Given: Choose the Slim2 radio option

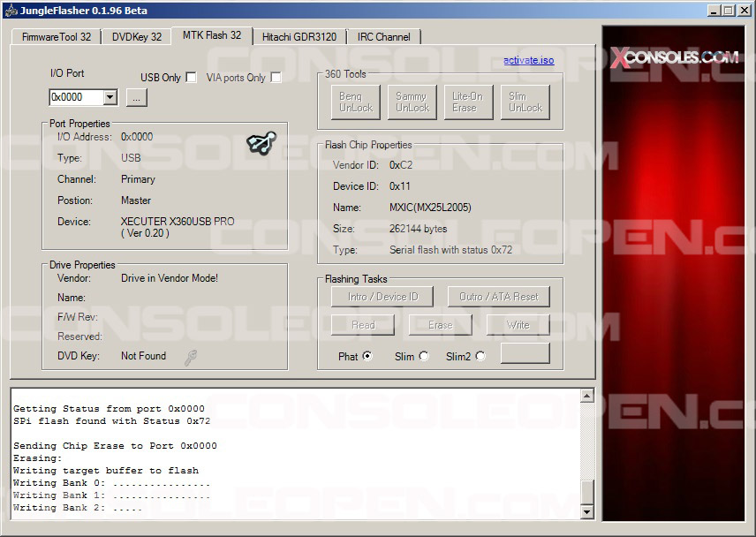Looking at the screenshot, I should coord(480,356).
